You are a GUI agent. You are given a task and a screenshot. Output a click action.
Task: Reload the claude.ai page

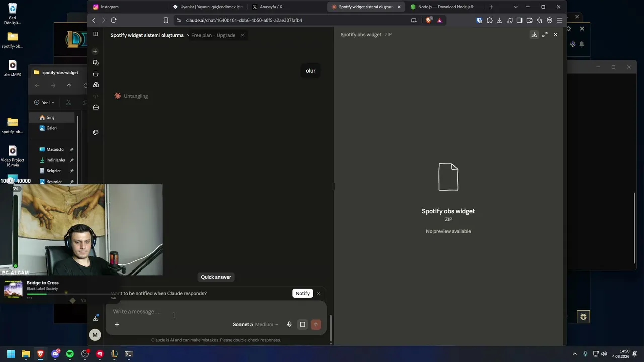[x=114, y=20]
